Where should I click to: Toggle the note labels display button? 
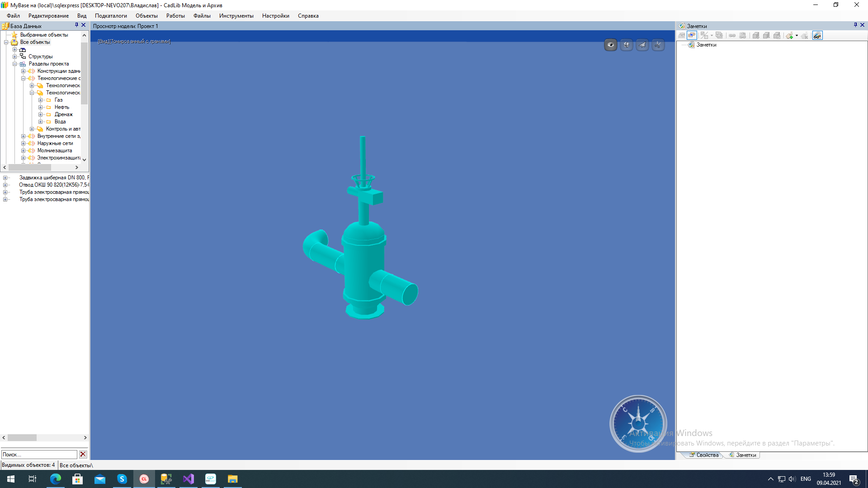(x=692, y=36)
